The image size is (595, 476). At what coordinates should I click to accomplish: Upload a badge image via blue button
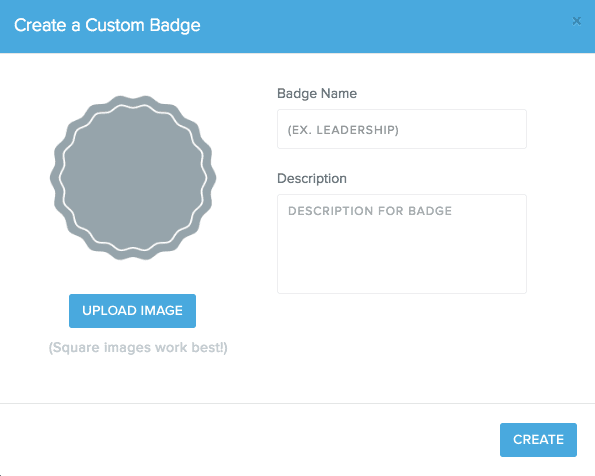[x=132, y=311]
